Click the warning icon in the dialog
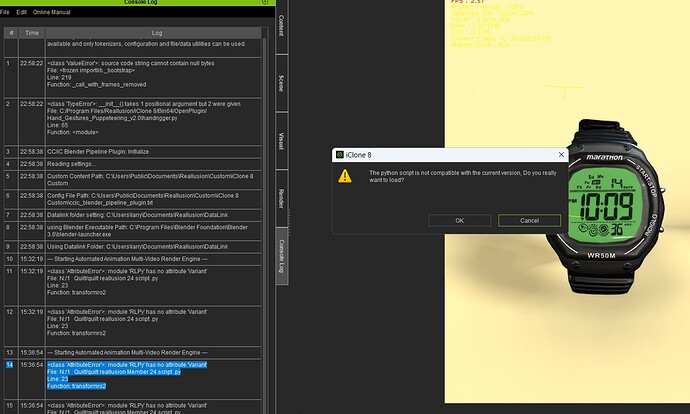 pyautogui.click(x=345, y=176)
